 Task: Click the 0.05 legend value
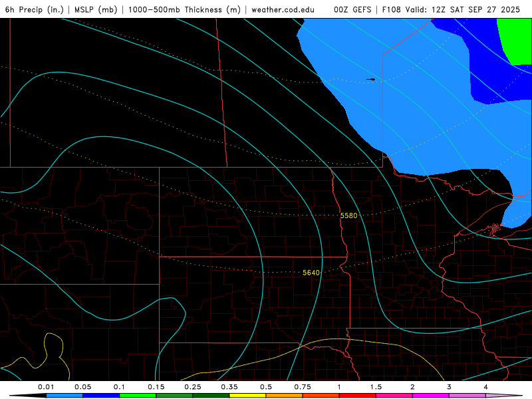(82, 387)
